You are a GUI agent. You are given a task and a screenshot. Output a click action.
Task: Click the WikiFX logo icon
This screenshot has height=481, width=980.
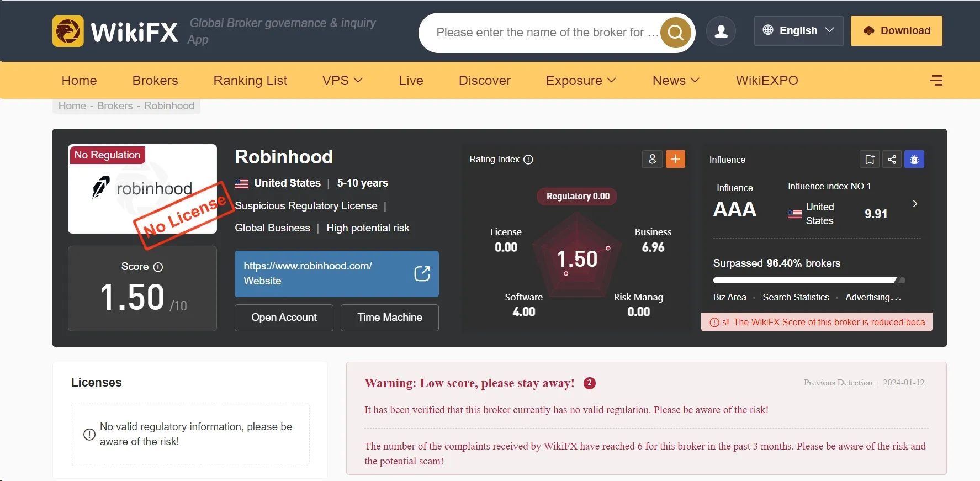coord(68,31)
